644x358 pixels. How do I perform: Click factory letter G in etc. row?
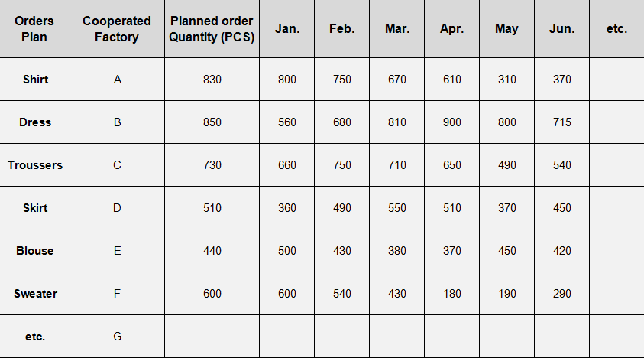(117, 337)
